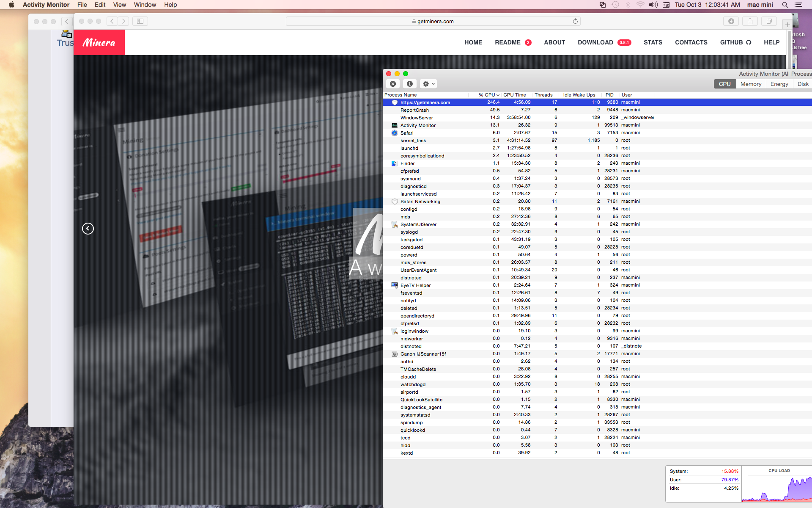Click the CPU LOAD graph
The image size is (812, 508).
(777, 484)
